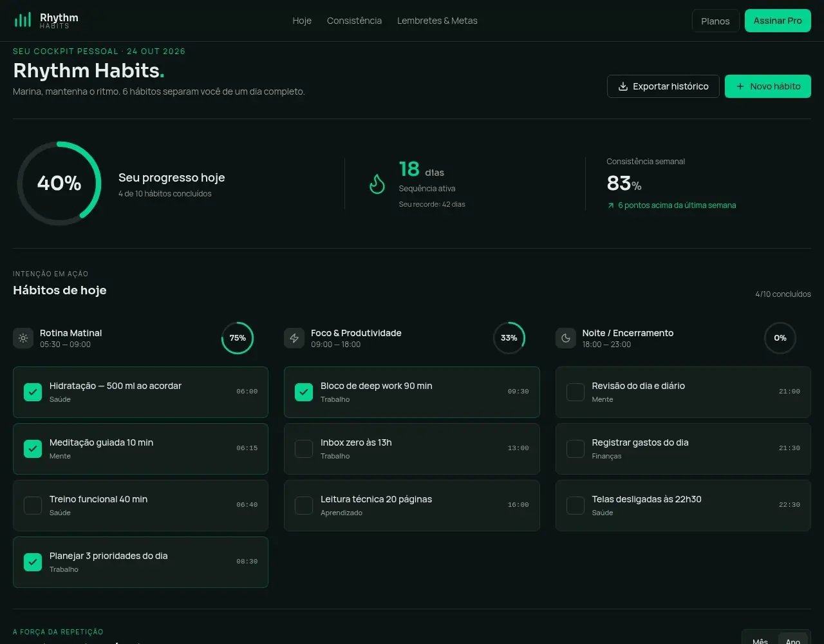Add a habit with Novo hábito

click(x=768, y=86)
